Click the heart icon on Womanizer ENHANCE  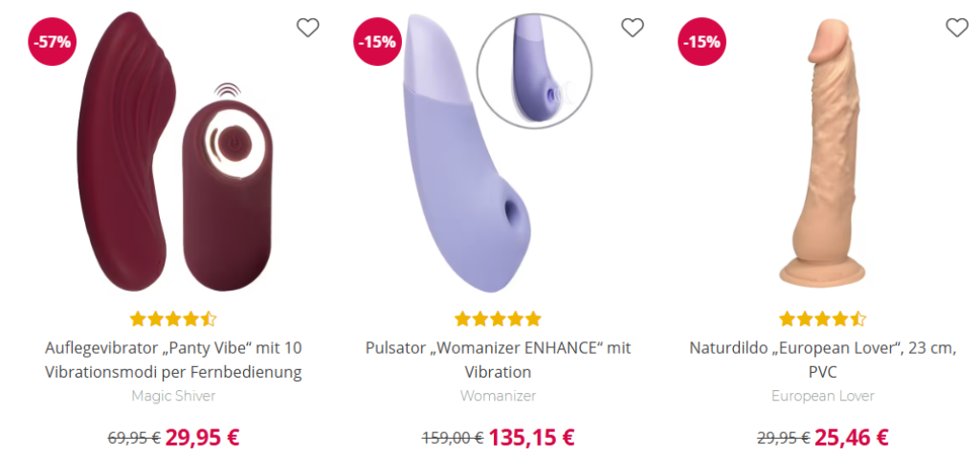[633, 28]
